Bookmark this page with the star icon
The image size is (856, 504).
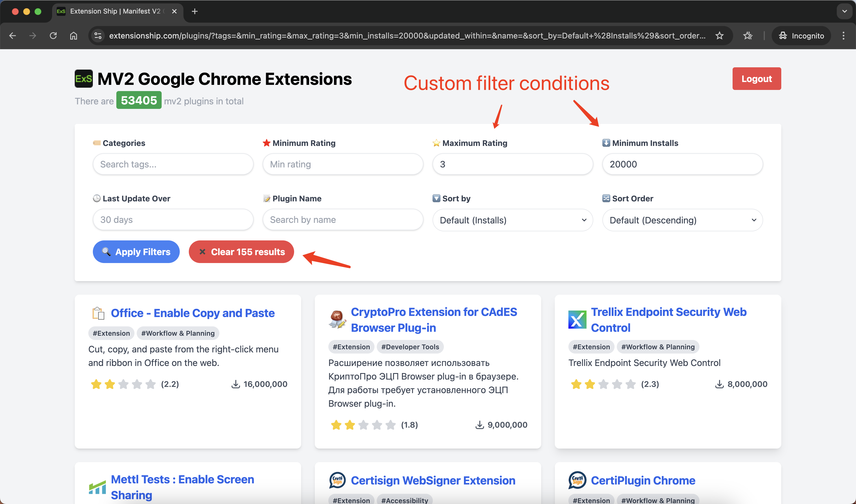point(719,36)
